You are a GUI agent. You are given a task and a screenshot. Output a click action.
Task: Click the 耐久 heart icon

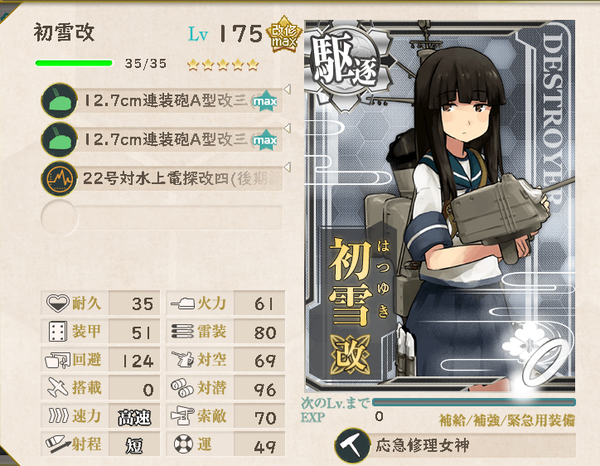57,303
